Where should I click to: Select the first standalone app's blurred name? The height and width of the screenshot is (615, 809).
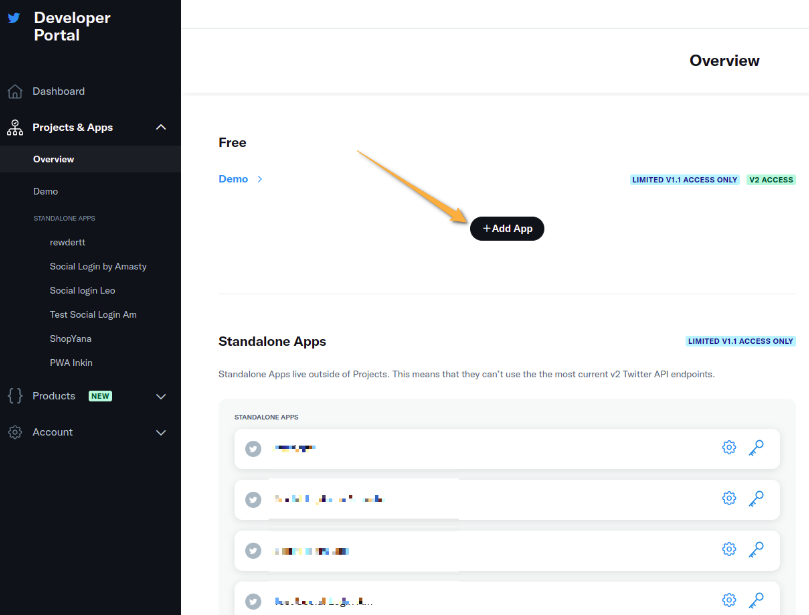coord(295,448)
